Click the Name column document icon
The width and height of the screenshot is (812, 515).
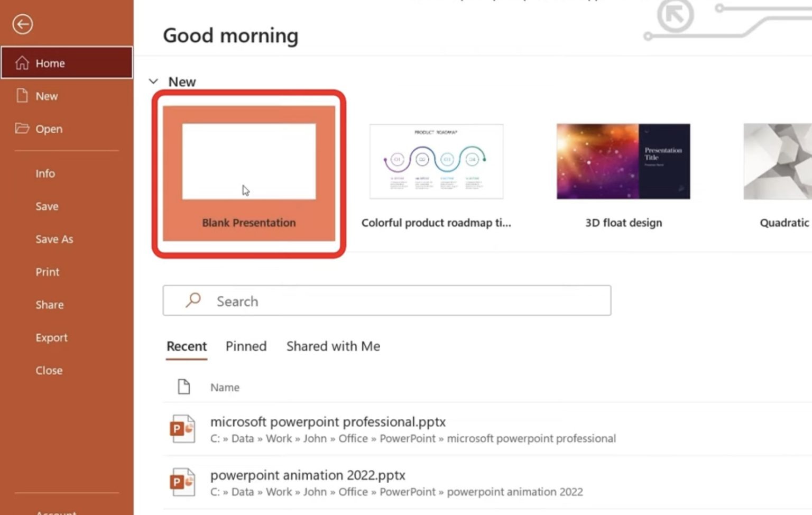point(183,387)
